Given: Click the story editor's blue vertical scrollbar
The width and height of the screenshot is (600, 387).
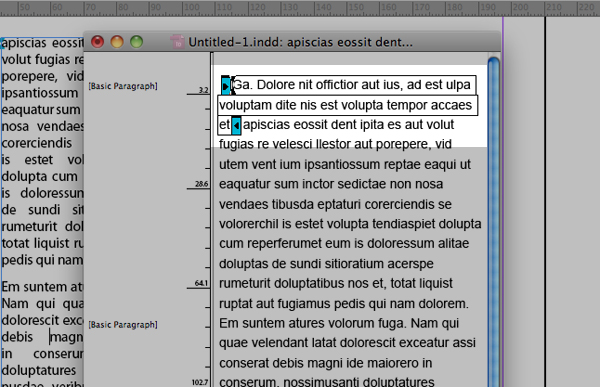Looking at the screenshot, I should pos(494,222).
